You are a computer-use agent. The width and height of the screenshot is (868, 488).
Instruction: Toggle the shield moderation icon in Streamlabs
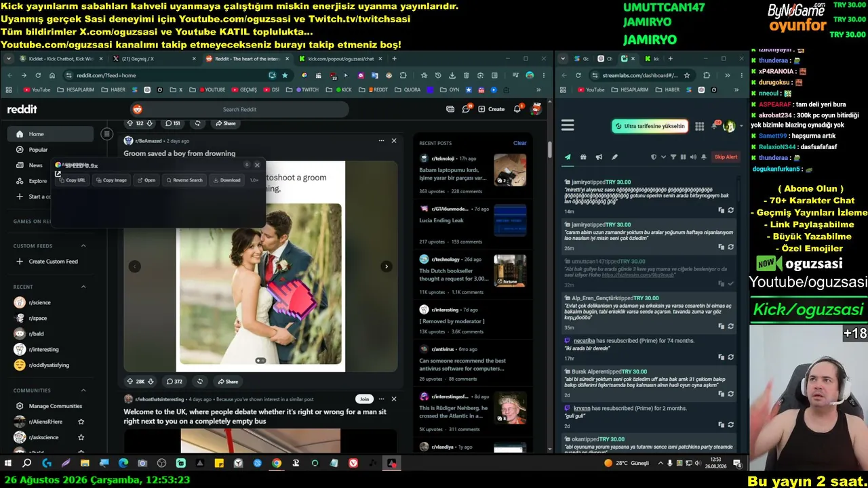(x=654, y=157)
